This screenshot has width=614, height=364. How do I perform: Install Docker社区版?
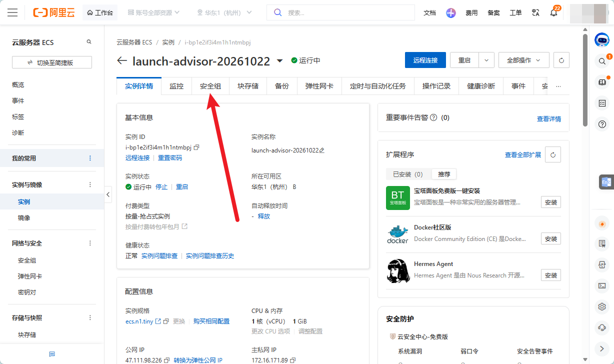(551, 238)
